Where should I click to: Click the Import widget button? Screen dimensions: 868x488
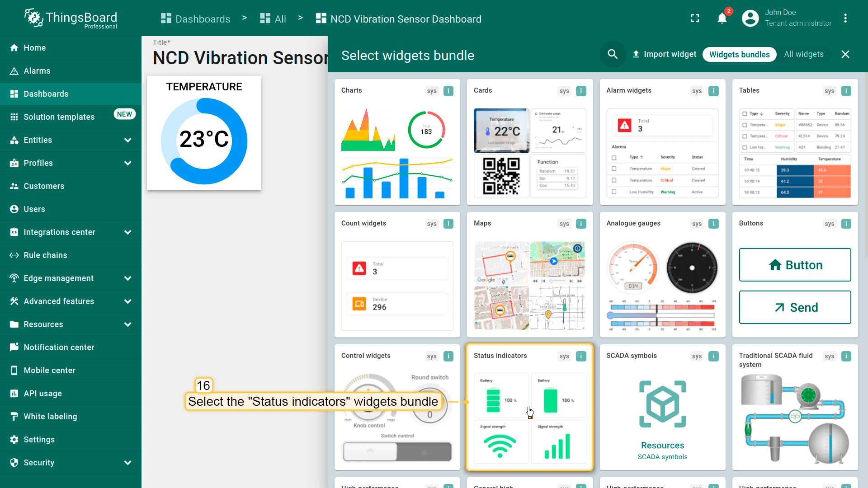pos(664,54)
